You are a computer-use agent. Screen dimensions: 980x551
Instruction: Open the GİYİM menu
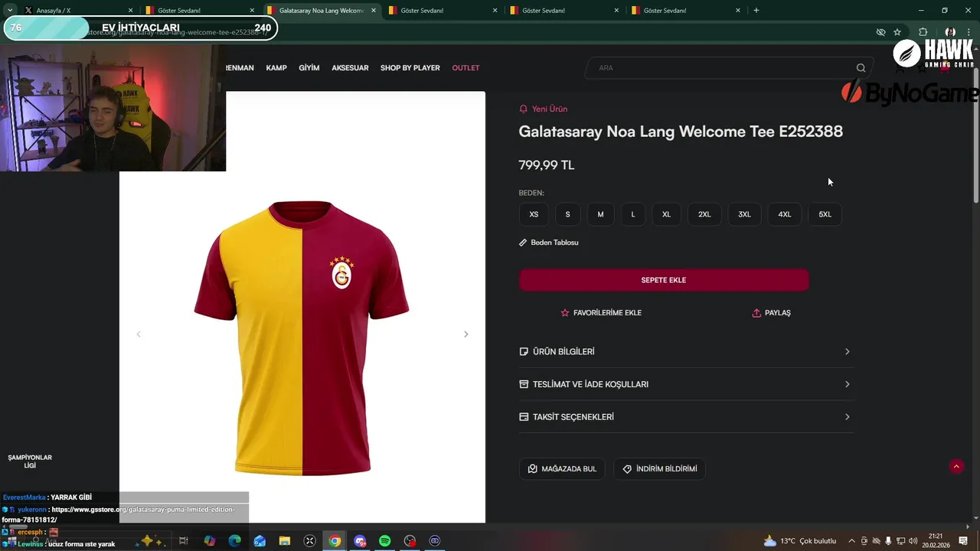coord(309,68)
